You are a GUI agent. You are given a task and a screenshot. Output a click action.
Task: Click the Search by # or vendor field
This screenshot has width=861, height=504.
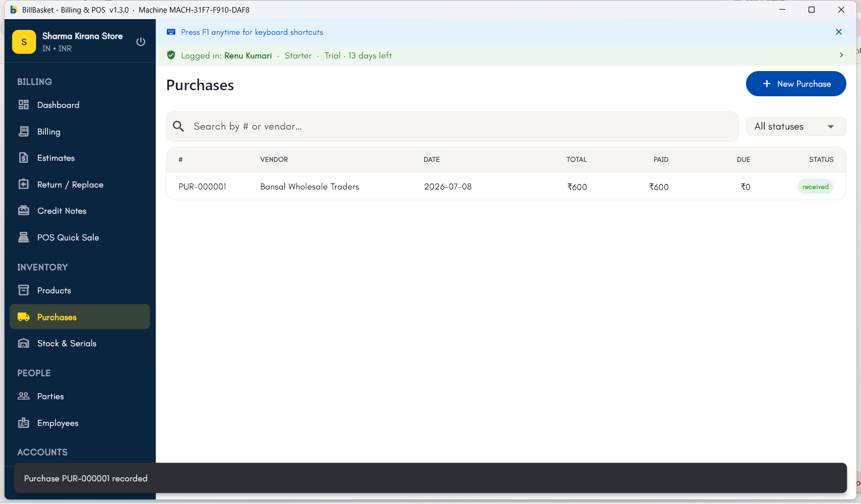pos(452,127)
